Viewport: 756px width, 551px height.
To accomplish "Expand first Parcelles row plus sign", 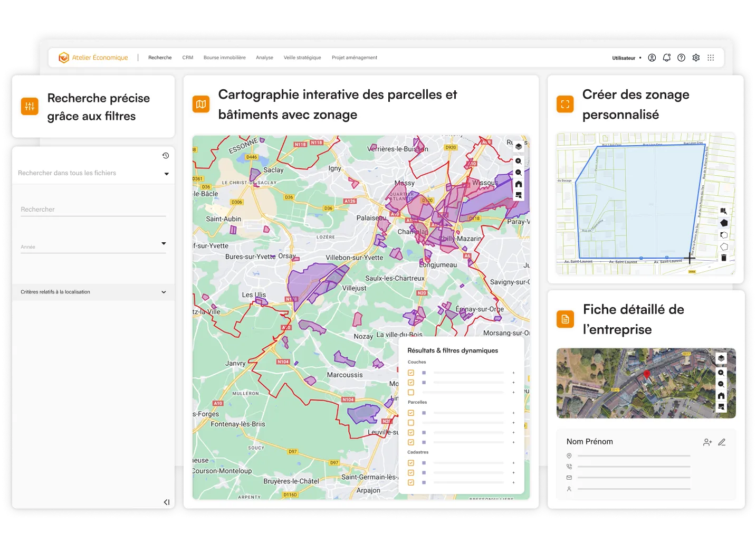I will 513,413.
